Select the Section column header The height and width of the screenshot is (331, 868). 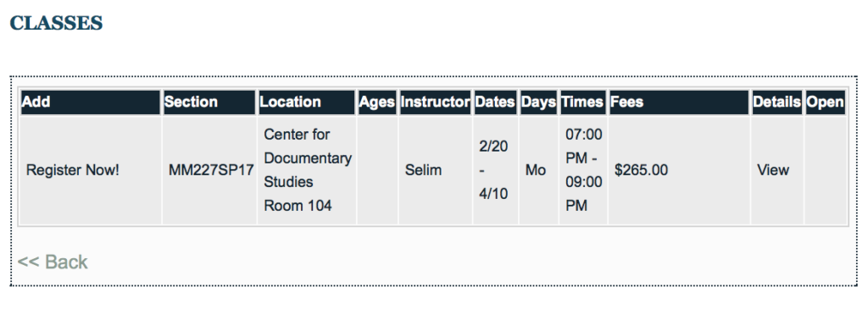coord(209,102)
